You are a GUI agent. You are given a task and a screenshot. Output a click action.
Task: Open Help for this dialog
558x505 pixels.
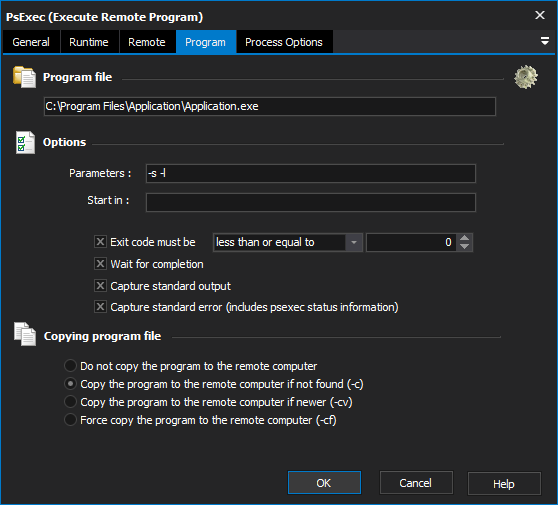tap(504, 484)
